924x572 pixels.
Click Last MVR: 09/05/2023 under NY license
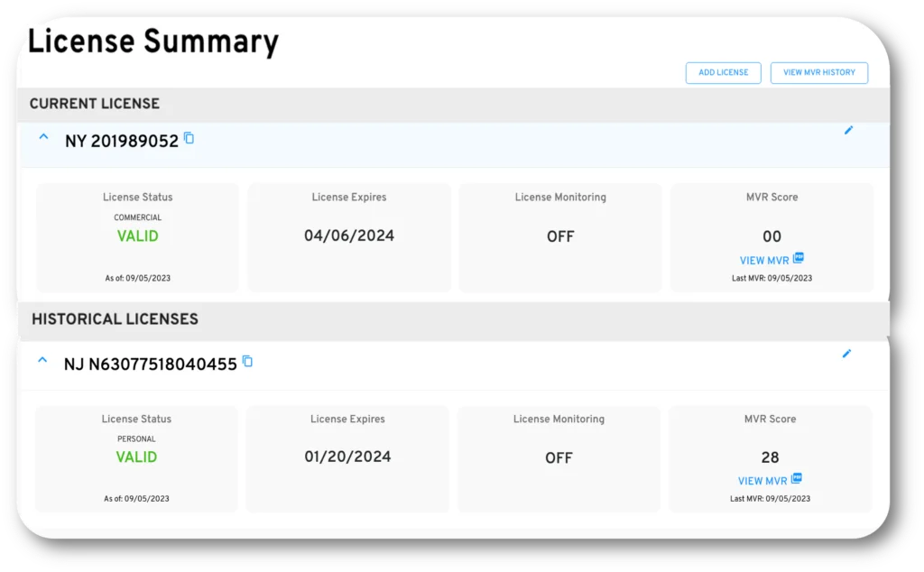click(x=772, y=278)
